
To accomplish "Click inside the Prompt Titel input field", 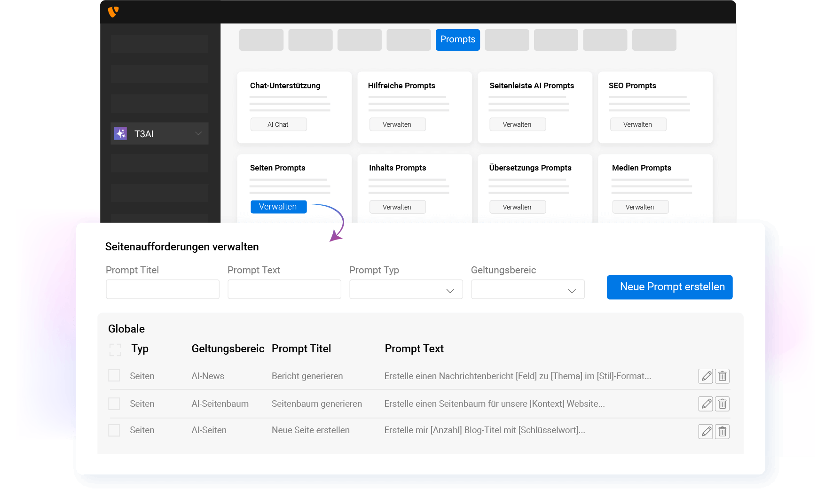I will pyautogui.click(x=162, y=289).
